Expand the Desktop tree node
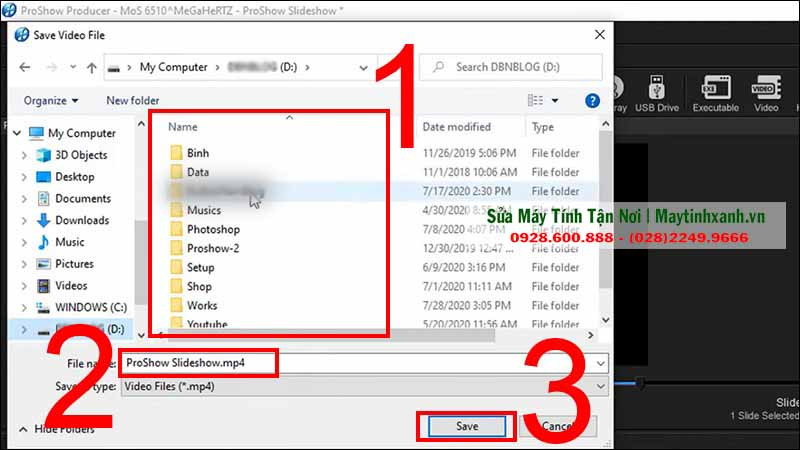Image resolution: width=800 pixels, height=450 pixels. click(x=24, y=177)
